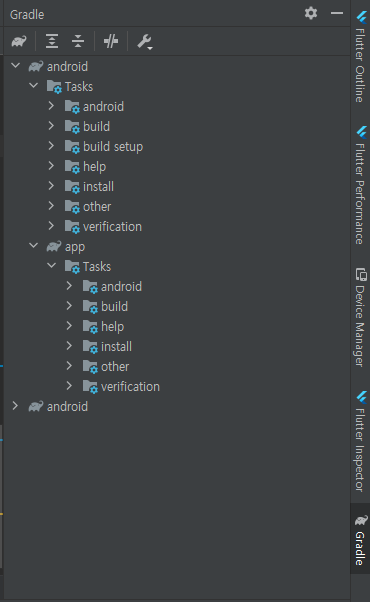Collapse all Gradle tree nodes

[78, 41]
